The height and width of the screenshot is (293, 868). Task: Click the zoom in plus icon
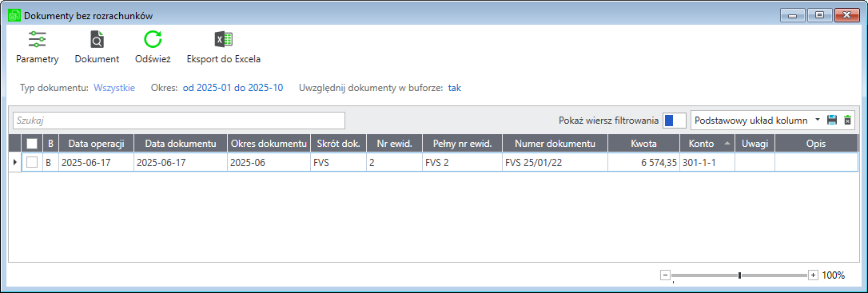tap(813, 275)
